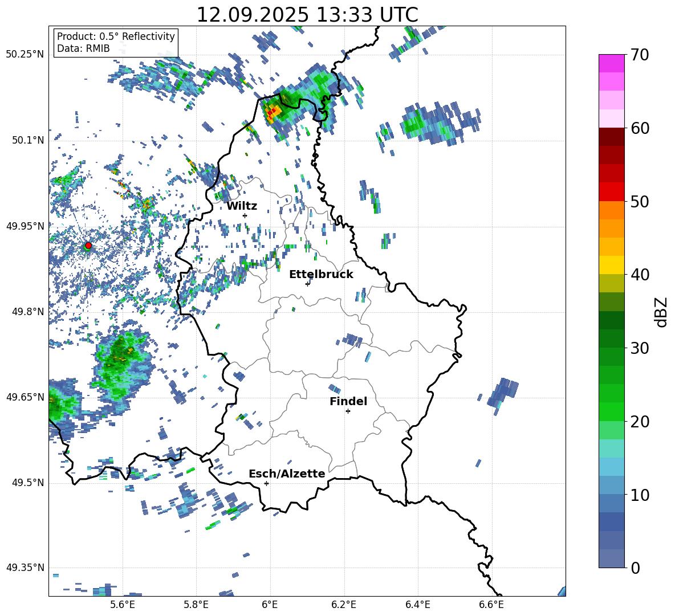This screenshot has width=675, height=616.
Task: Click the Findel city label
Action: click(348, 401)
